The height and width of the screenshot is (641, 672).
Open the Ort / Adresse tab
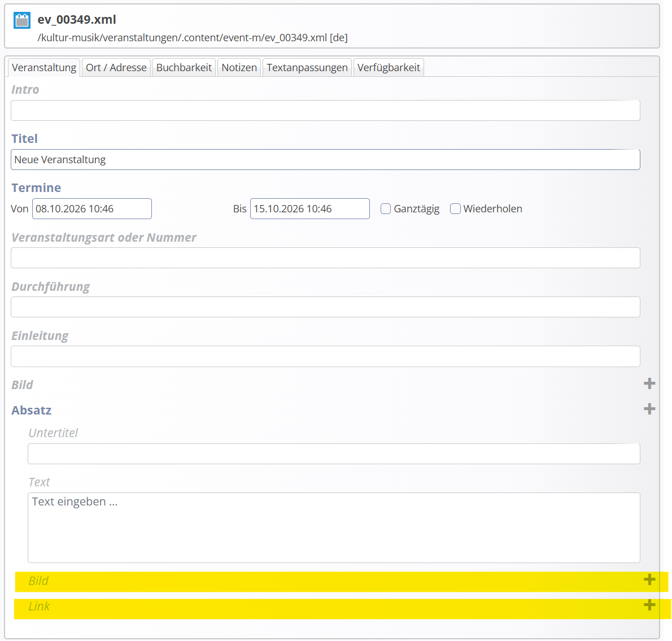[x=116, y=68]
